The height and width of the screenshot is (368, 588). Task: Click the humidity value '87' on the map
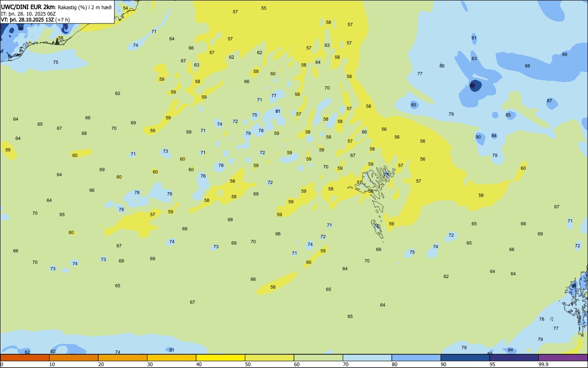[x=549, y=101]
